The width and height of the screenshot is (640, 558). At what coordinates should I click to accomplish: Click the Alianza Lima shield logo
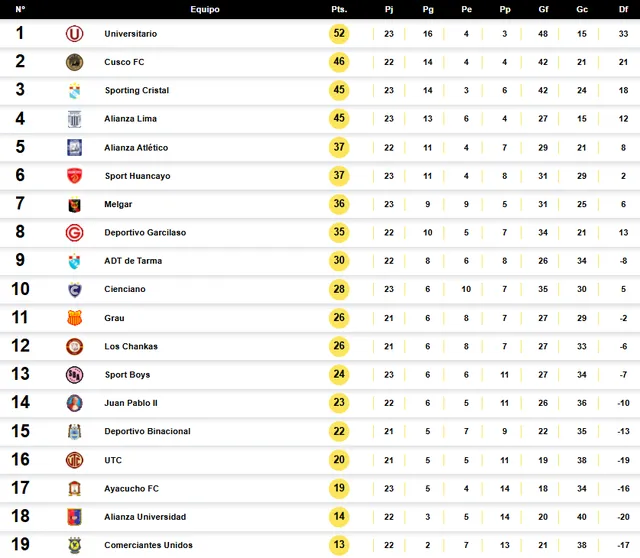click(74, 119)
